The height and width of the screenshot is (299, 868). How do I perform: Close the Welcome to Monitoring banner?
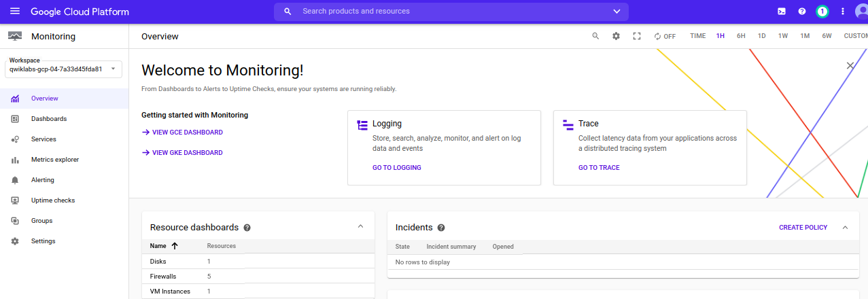850,65
